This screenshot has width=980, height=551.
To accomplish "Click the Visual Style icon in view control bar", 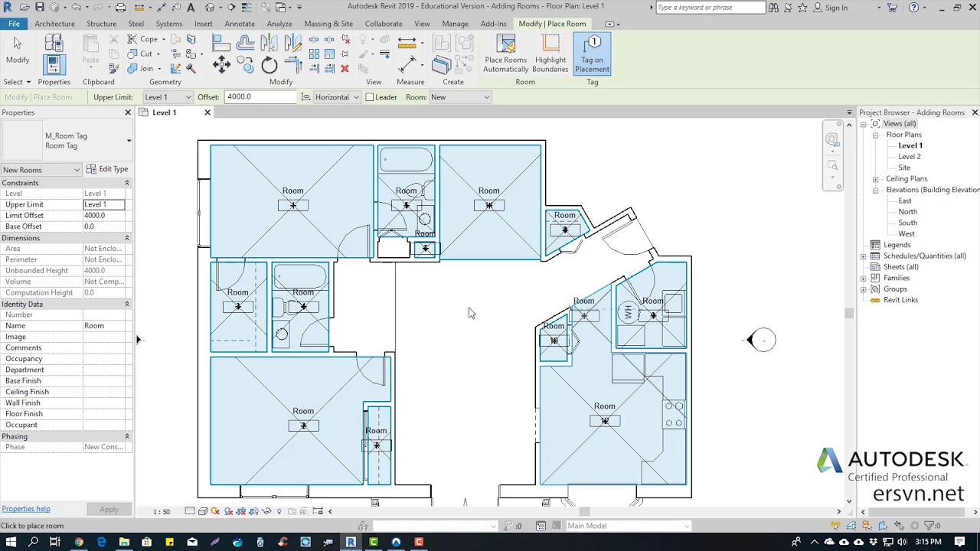I will pos(203,511).
